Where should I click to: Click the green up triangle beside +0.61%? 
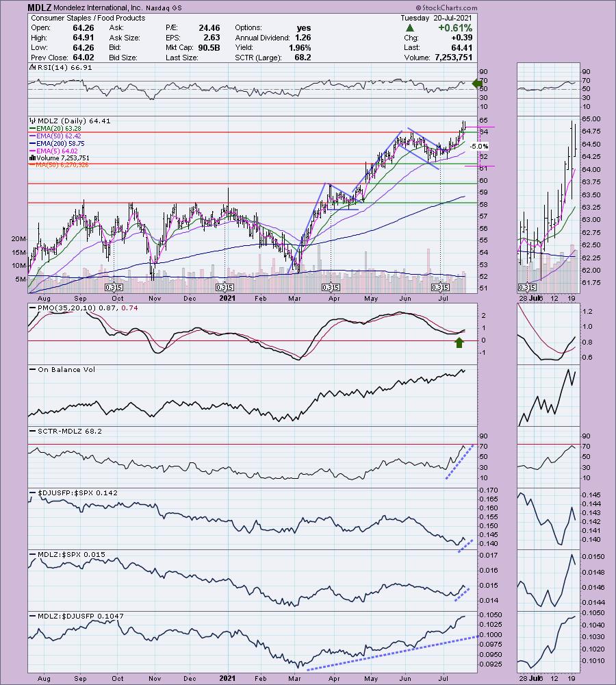(x=409, y=28)
